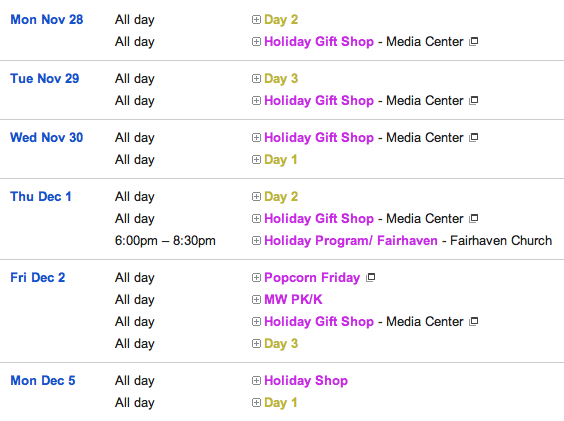Expand Day 3 event on Tue Nov 29
The image size is (564, 421).
(256, 78)
